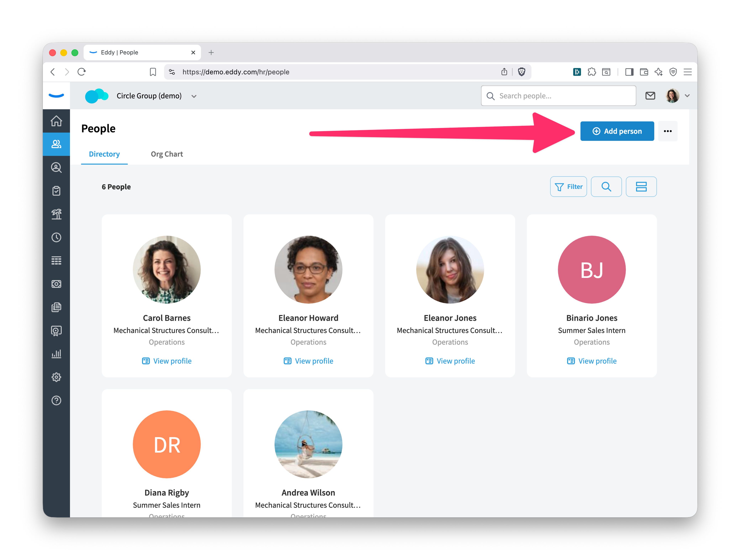Click the Binario Jones name
This screenshot has width=740, height=560.
coord(592,318)
